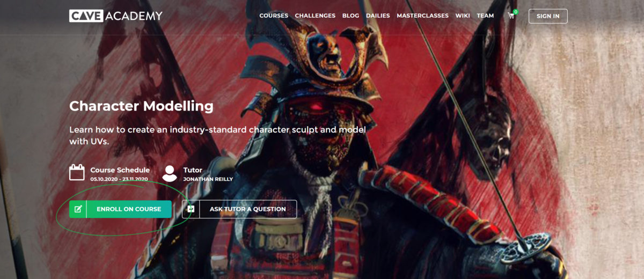Go to the Challenges page

[315, 16]
